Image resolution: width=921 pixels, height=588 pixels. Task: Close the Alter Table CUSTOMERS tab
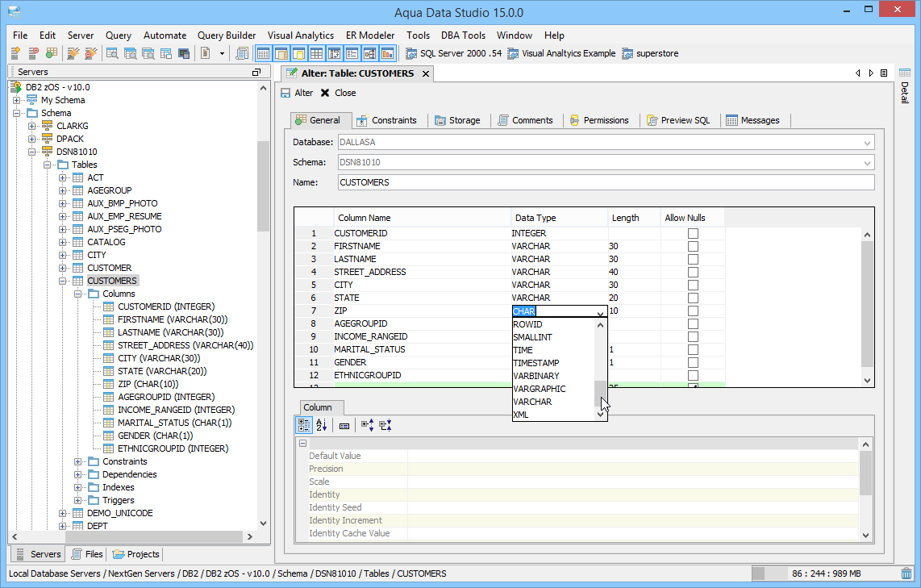tap(426, 74)
